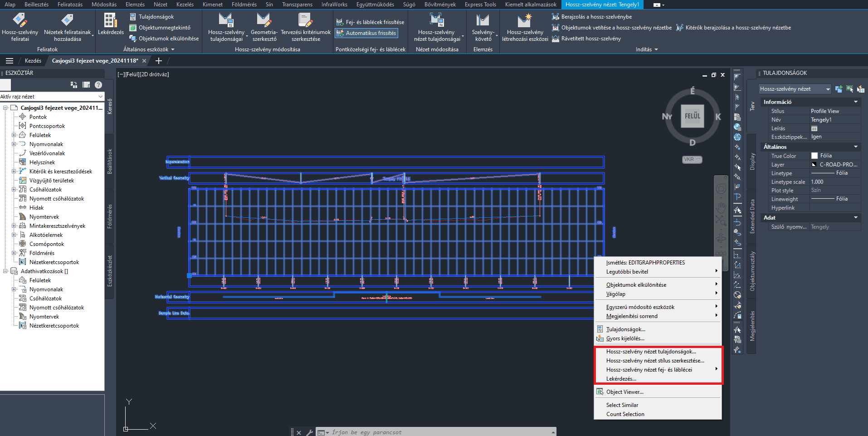Open the VKR coordinate system dropdown

692,160
